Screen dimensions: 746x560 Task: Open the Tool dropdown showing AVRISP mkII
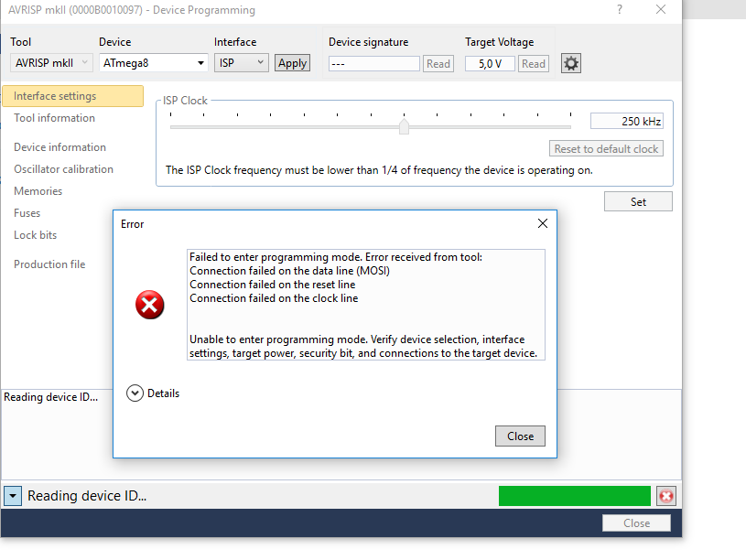[51, 63]
